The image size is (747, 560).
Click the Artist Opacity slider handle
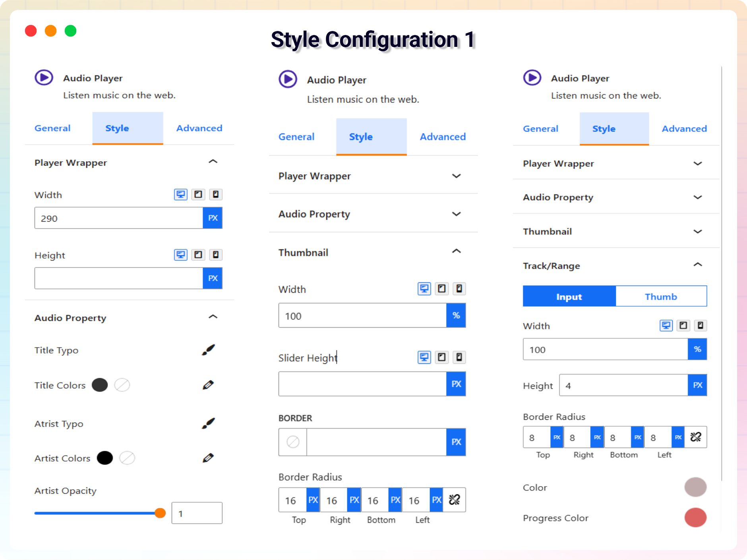(160, 513)
